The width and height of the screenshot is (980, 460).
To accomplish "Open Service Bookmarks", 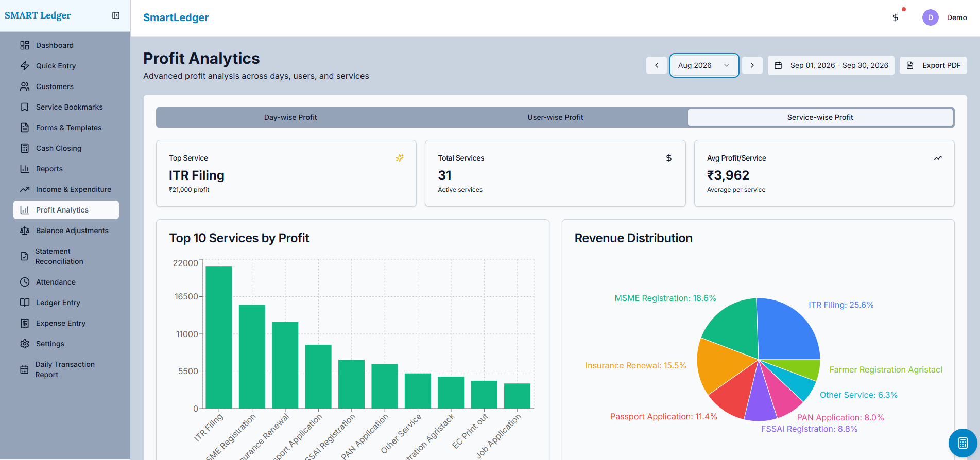I will pos(66,107).
